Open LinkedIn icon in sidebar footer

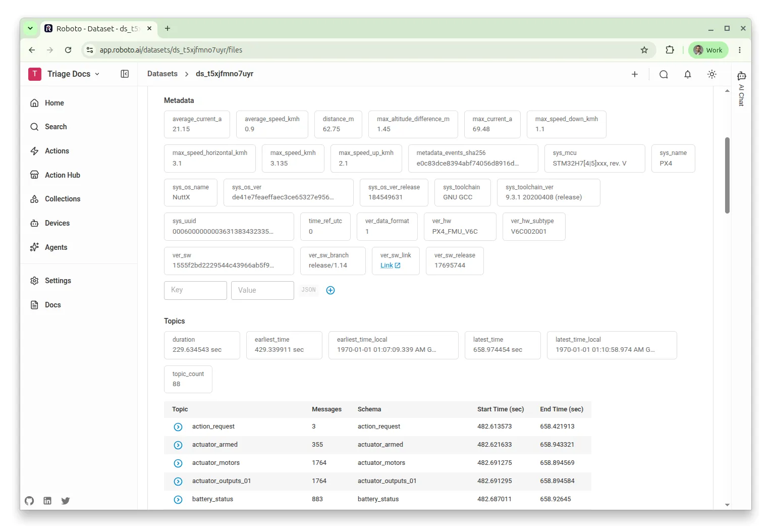click(x=47, y=501)
